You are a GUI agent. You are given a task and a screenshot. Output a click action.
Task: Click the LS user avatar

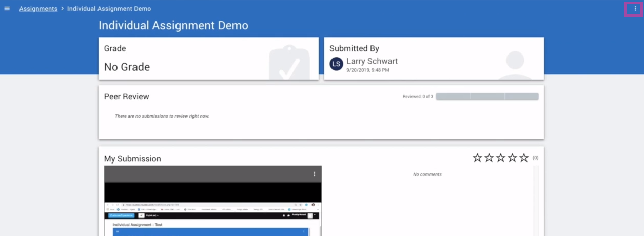click(x=336, y=64)
